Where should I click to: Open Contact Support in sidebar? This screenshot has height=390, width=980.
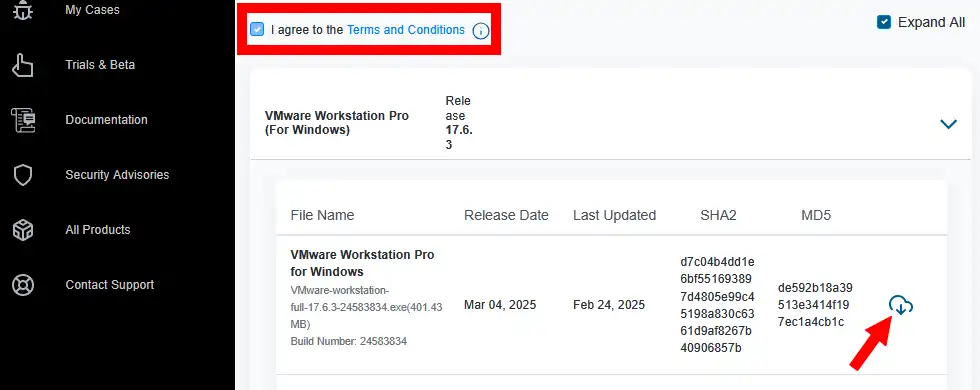[x=109, y=285]
